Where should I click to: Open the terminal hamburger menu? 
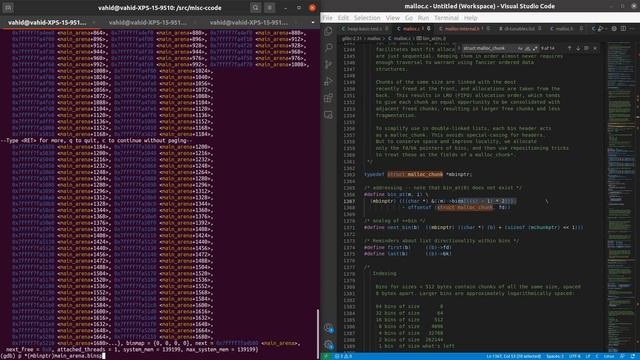(x=269, y=7)
